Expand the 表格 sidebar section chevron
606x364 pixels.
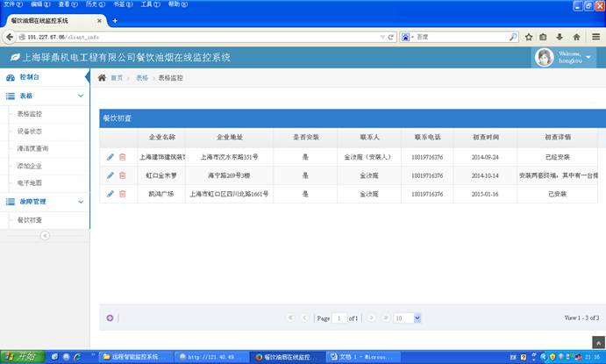tap(81, 96)
